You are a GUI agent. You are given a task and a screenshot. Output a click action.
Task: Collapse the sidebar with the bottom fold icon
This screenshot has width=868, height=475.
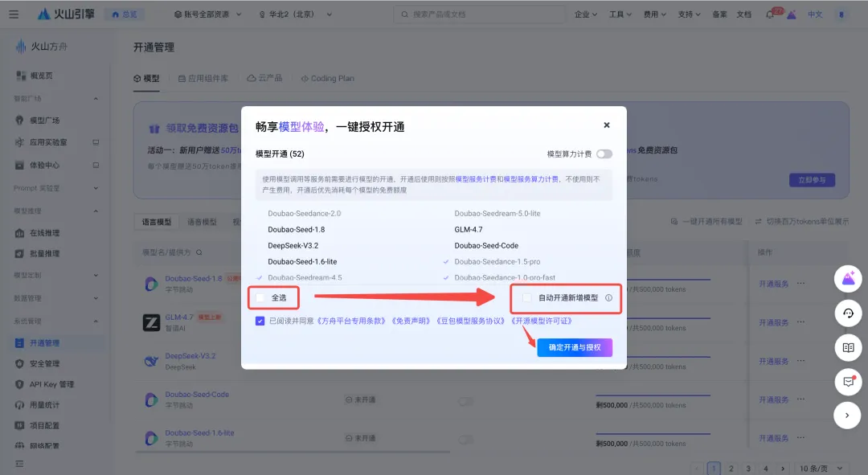(x=19, y=464)
